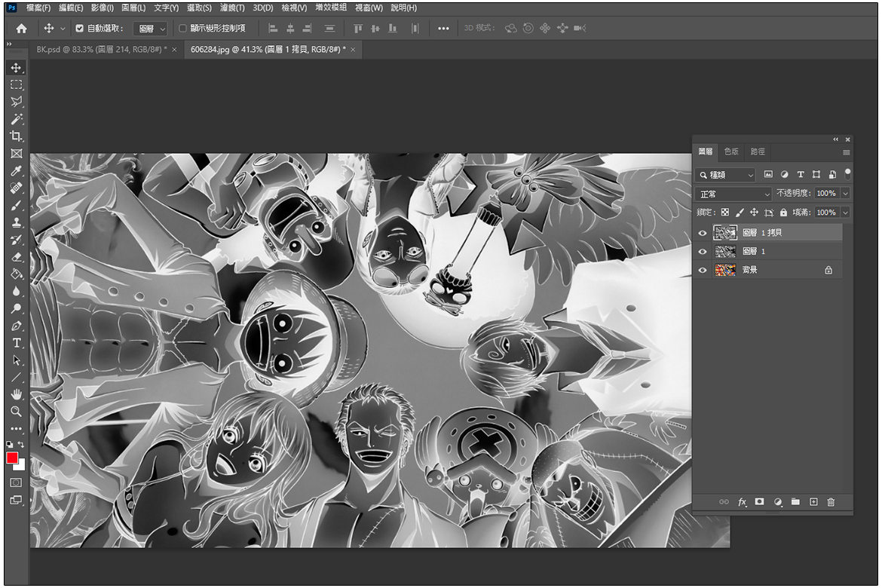Select the Path Selection tool
Viewport: 882px width, 588px height.
pos(16,360)
